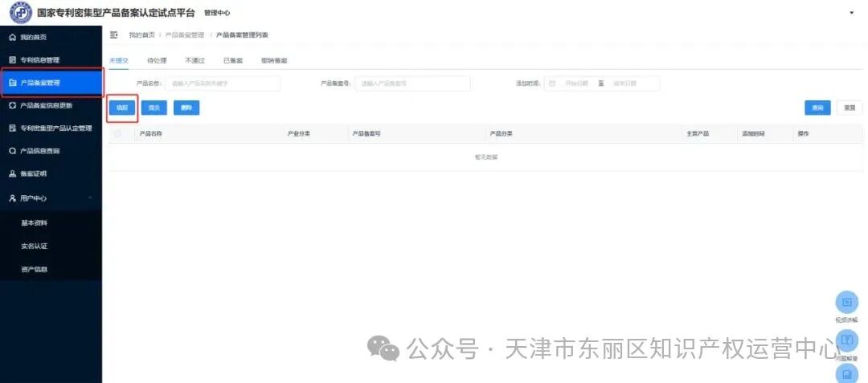Click the 产品备案号 column header

pyautogui.click(x=366, y=134)
